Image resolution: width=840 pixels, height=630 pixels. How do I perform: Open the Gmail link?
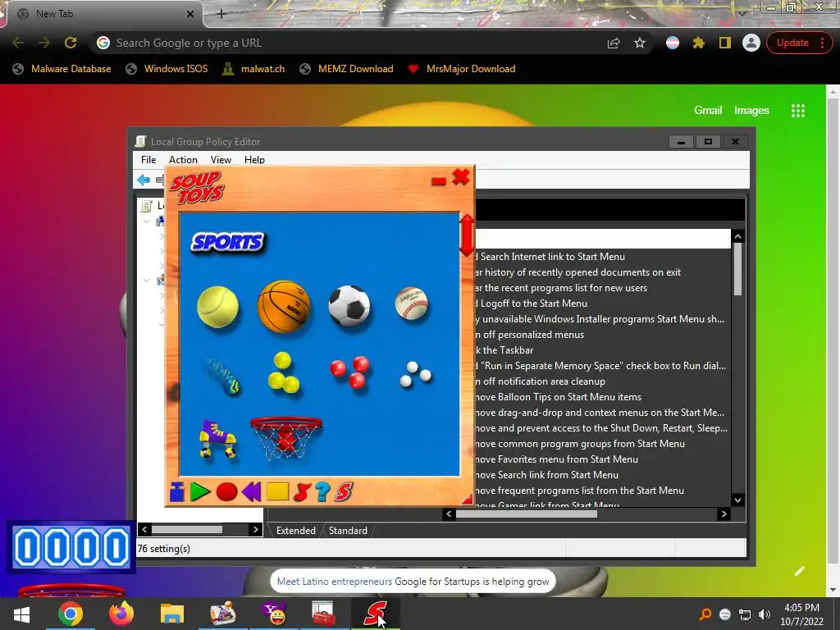pos(708,110)
